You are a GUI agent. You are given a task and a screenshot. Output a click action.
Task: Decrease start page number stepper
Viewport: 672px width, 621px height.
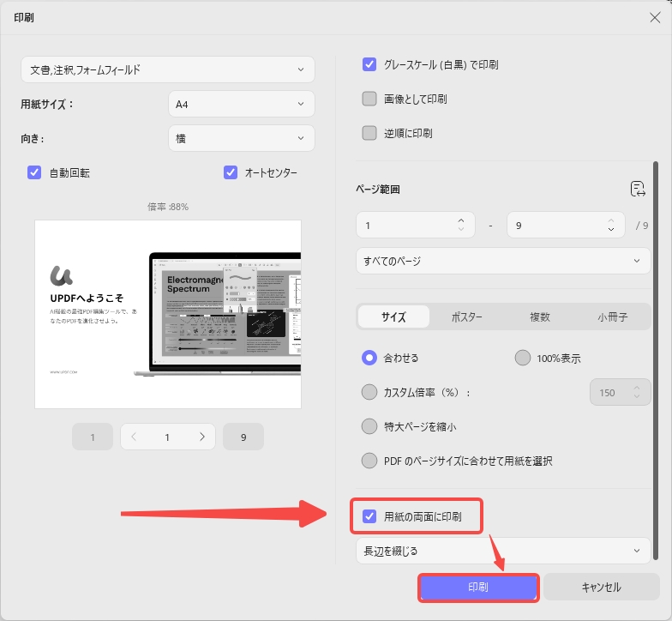click(461, 229)
